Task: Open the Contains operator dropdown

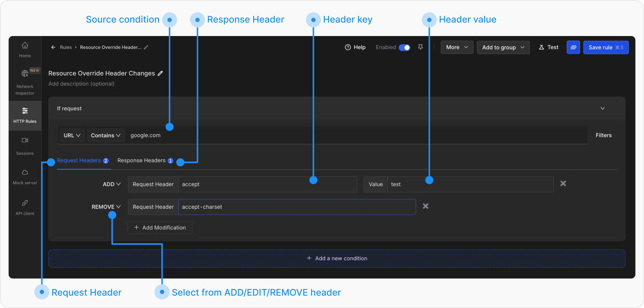Action: click(105, 135)
